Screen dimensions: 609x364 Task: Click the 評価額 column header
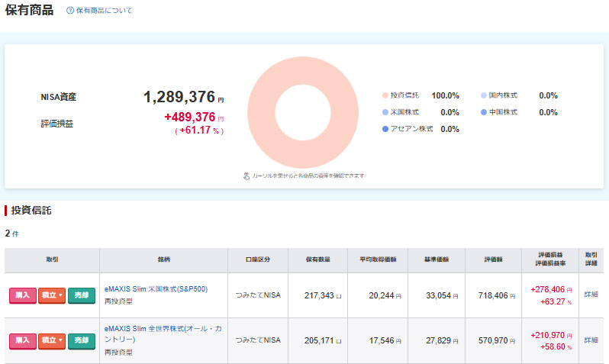[492, 259]
